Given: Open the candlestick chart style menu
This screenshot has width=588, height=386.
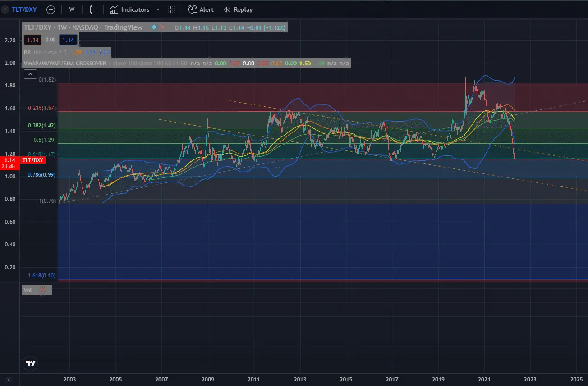Looking at the screenshot, I should pos(93,9).
